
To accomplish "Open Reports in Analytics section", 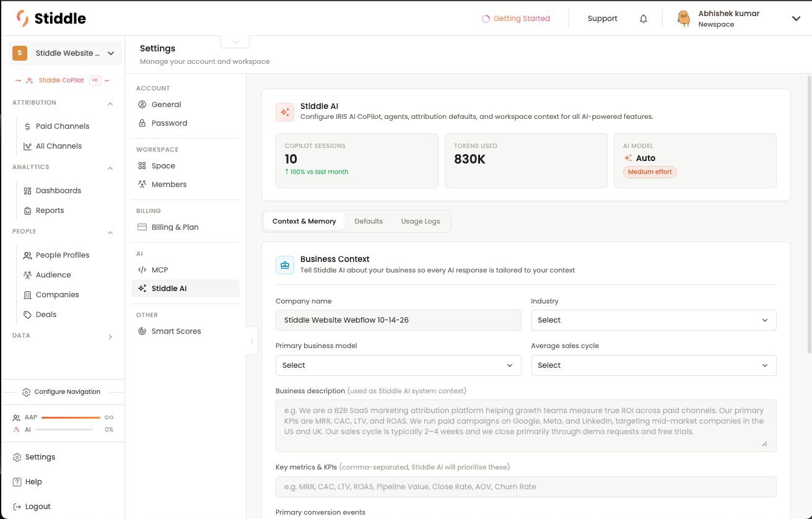I will [x=50, y=211].
